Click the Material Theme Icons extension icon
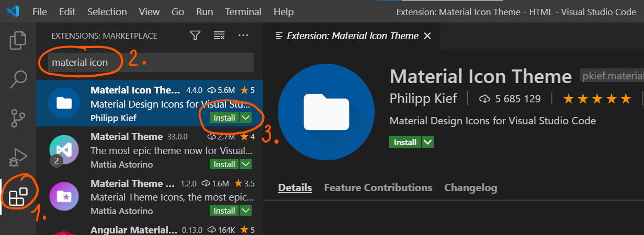This screenshot has width=644, height=235. 64,197
